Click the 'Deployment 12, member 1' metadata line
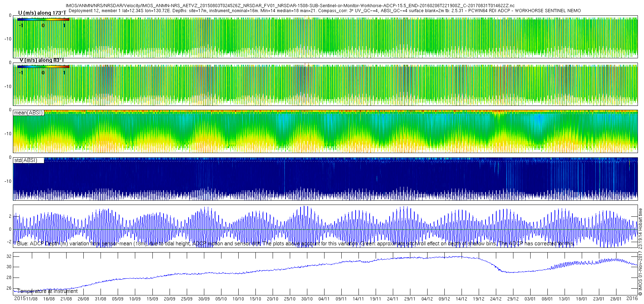The height and width of the screenshot is (304, 644). [325, 11]
